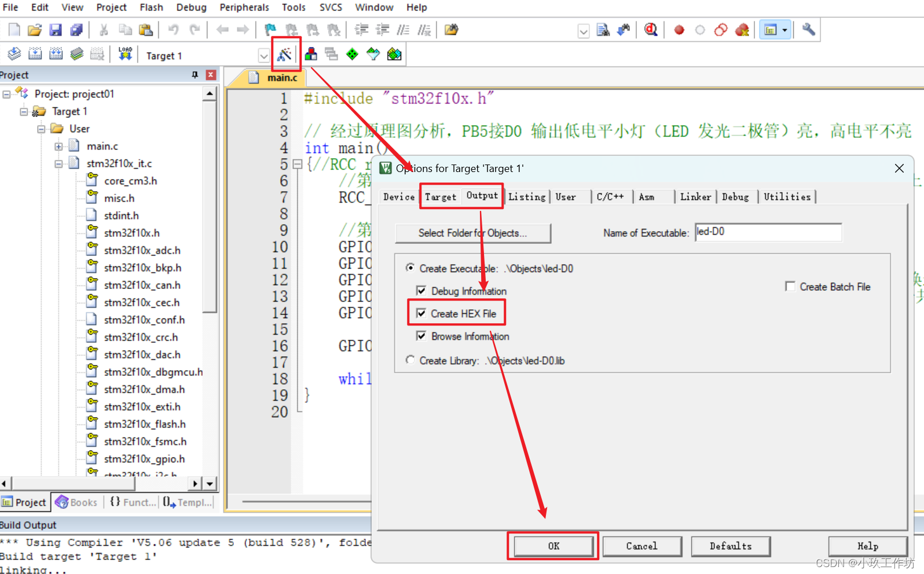Click Select Folder for Objects button

click(x=472, y=233)
